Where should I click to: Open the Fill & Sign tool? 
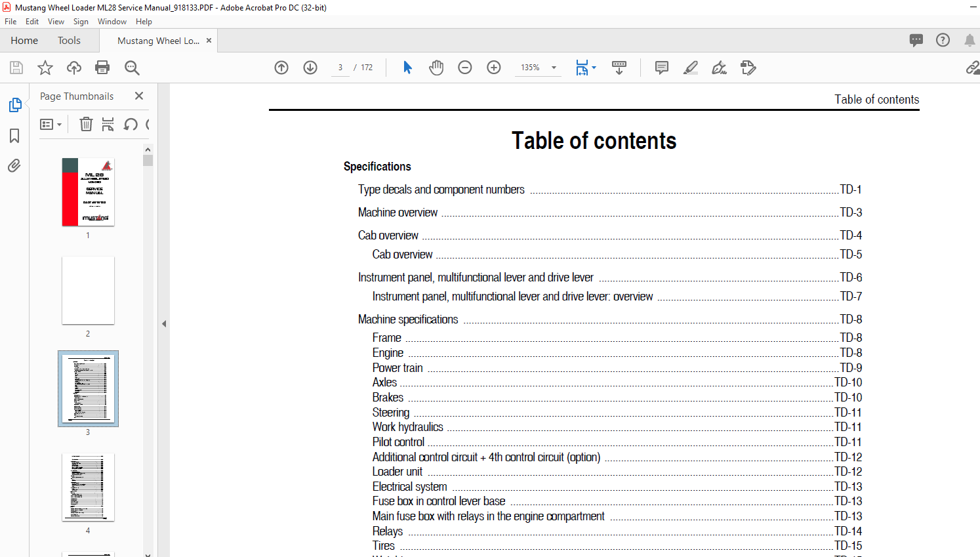tap(720, 68)
